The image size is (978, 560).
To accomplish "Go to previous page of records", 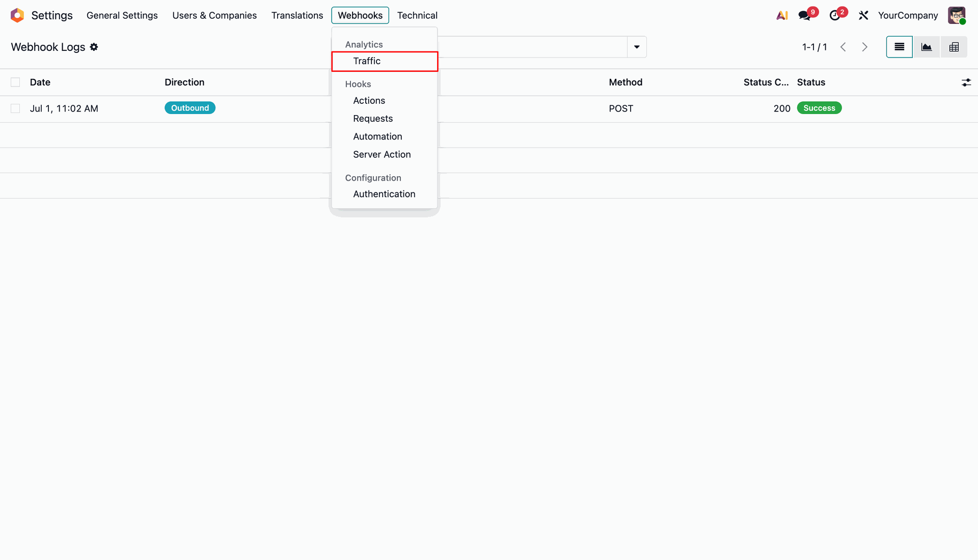I will point(843,47).
